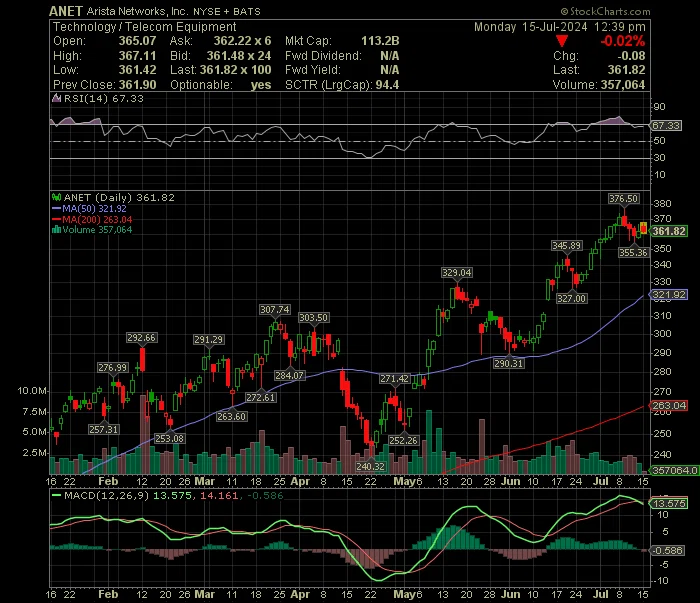Screen dimensions: 700x603
Task: Click the 376.50 peak price label
Action: click(x=624, y=199)
